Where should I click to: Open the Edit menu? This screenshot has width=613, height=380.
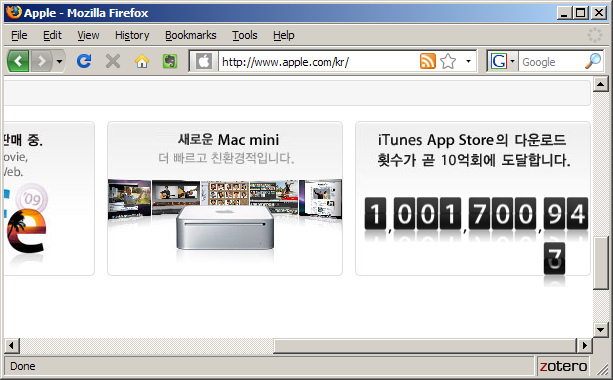(x=52, y=35)
